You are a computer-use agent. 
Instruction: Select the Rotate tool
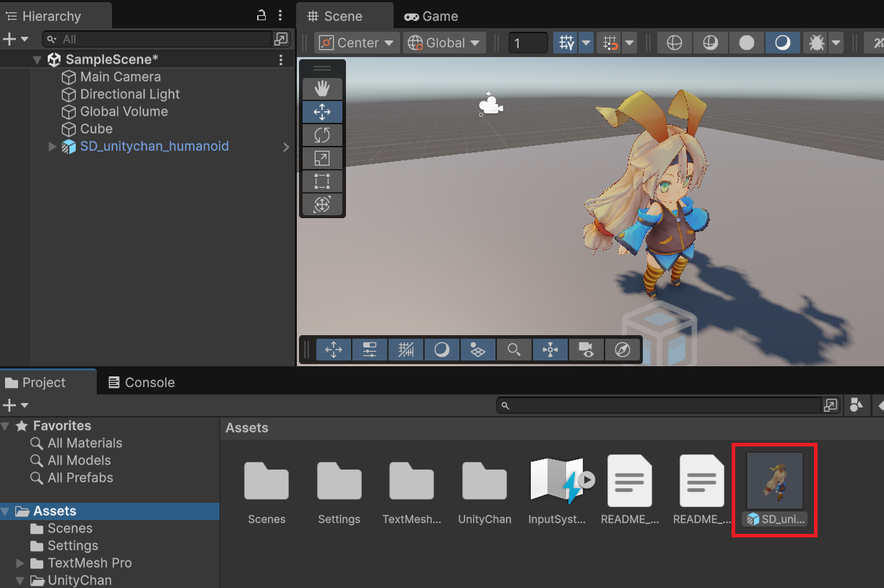322,135
